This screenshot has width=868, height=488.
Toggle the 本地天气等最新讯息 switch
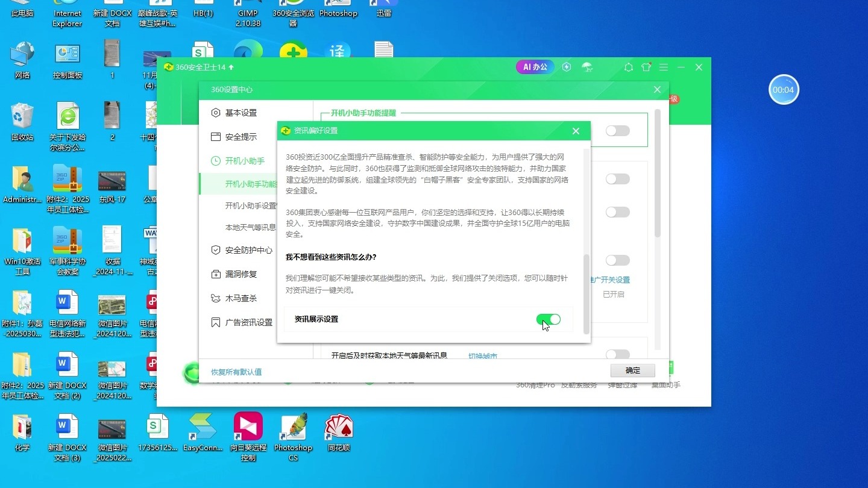pos(618,354)
